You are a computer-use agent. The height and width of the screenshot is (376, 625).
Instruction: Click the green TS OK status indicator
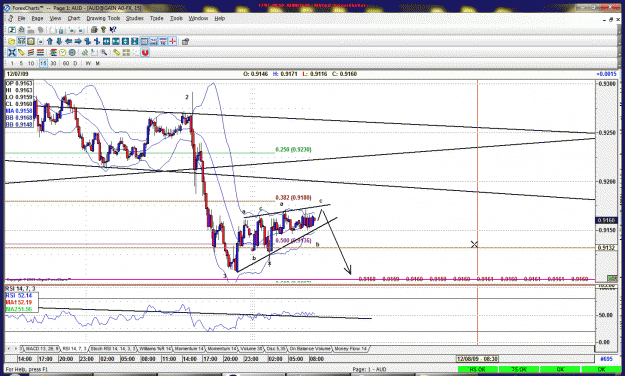pyautogui.click(x=519, y=370)
